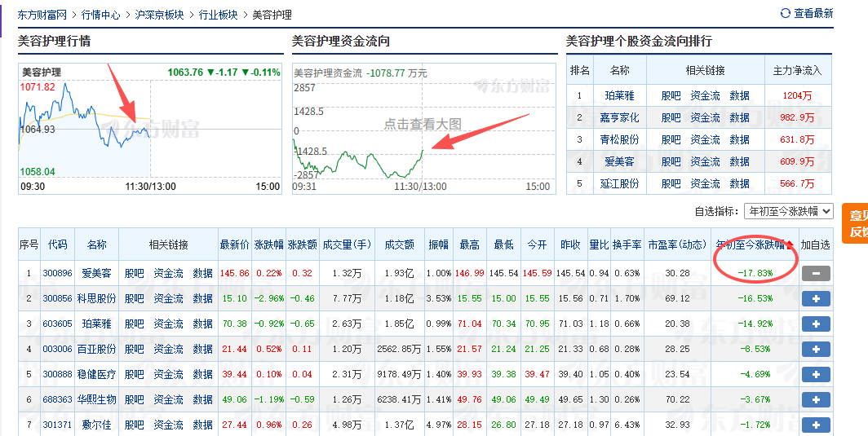
Task: Open 敷尔佳 name link
Action: (x=97, y=425)
